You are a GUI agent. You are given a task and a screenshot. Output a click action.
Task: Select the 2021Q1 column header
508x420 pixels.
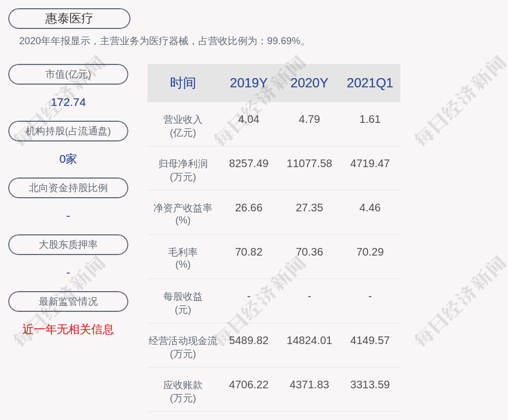[x=370, y=83]
